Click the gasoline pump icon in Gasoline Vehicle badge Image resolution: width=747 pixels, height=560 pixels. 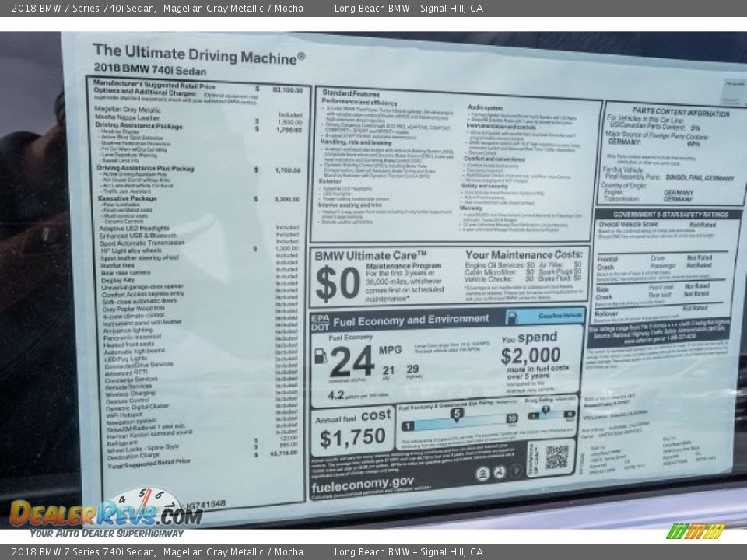point(514,317)
